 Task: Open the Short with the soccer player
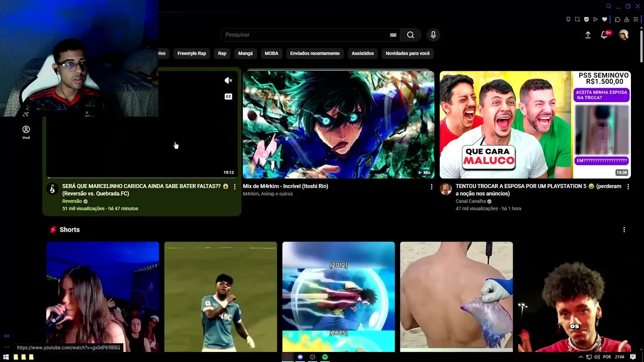click(220, 297)
